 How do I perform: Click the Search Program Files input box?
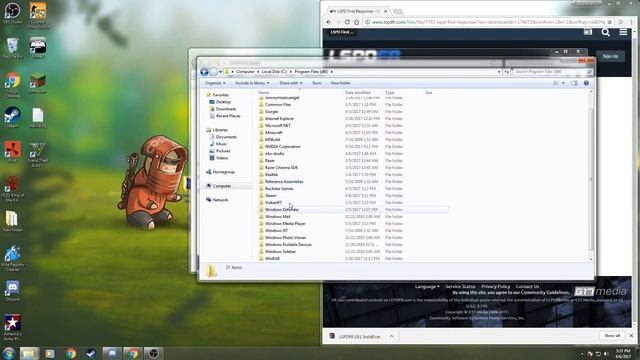[x=549, y=72]
